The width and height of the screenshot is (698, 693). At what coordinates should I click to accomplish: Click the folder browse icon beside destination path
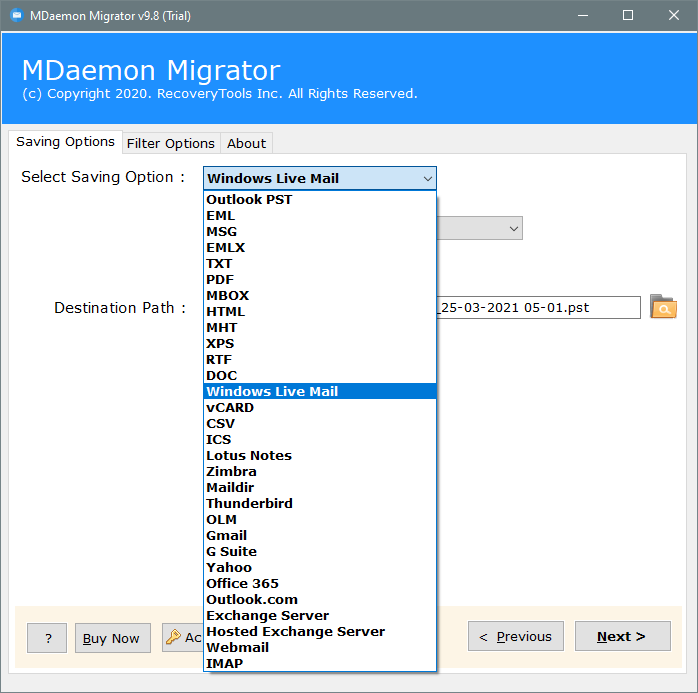click(663, 307)
